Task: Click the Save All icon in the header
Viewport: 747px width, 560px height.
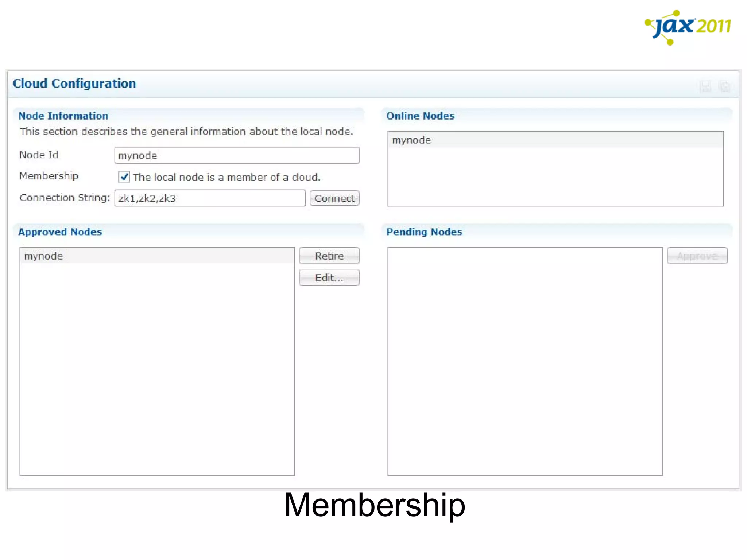Action: (724, 86)
